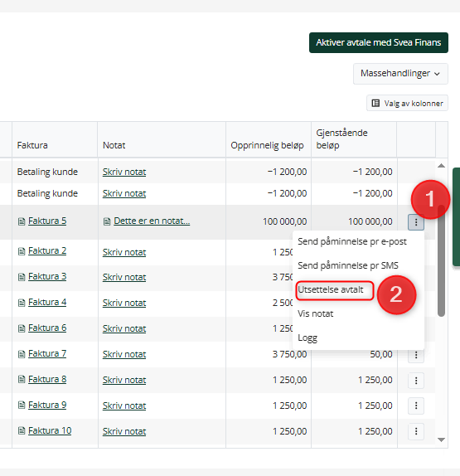The width and height of the screenshot is (460, 476).
Task: Select 'Utsettelse avtalt' from the context menu
Action: click(331, 289)
